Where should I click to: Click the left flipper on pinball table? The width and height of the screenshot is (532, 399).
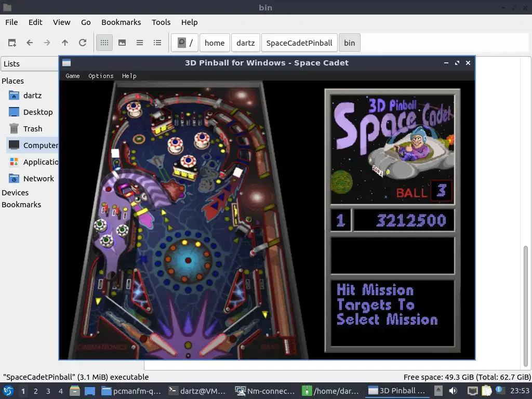(x=163, y=343)
